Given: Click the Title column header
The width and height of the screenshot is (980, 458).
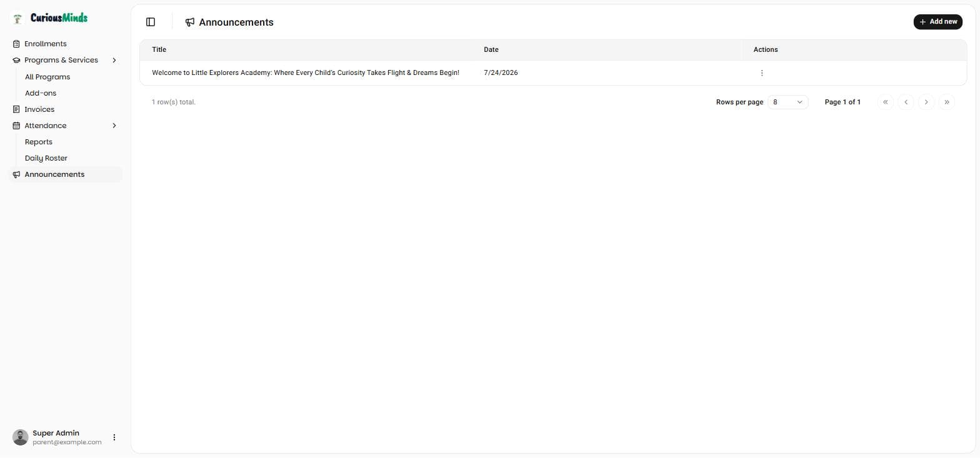Looking at the screenshot, I should (x=159, y=49).
